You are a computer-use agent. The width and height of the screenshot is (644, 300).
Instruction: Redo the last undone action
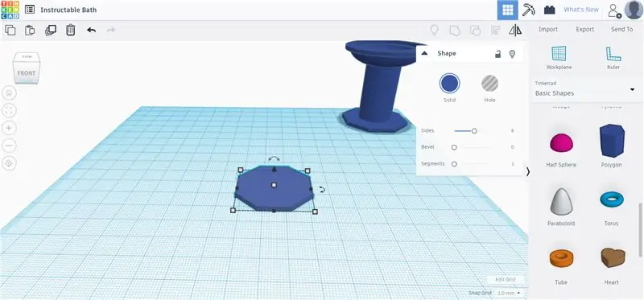pyautogui.click(x=111, y=30)
